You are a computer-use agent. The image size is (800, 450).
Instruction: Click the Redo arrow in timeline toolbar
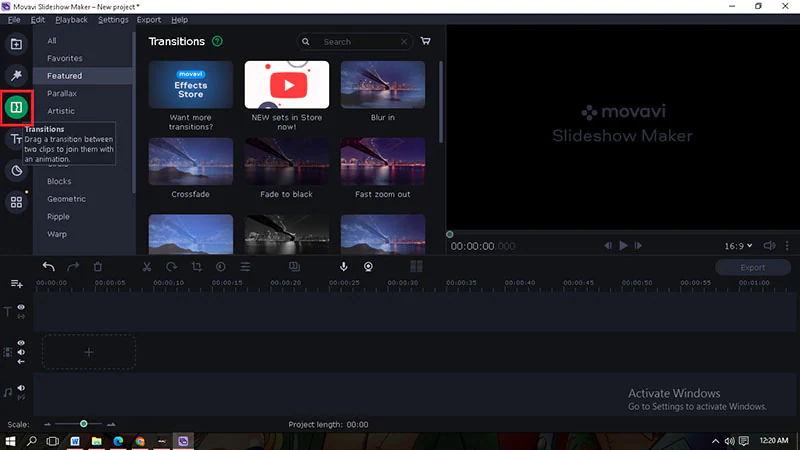tap(73, 266)
